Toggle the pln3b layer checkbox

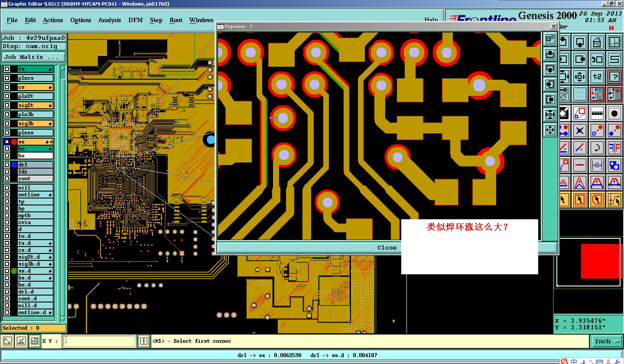point(7,114)
